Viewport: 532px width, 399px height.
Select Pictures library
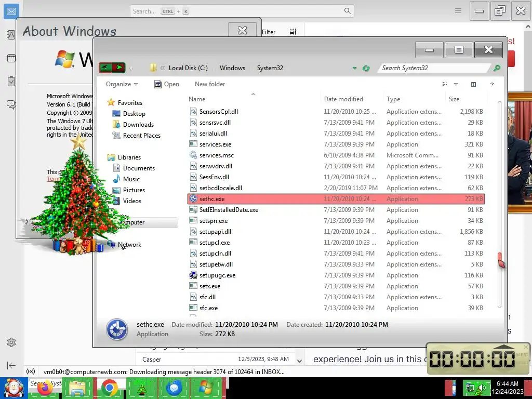[x=129, y=190]
